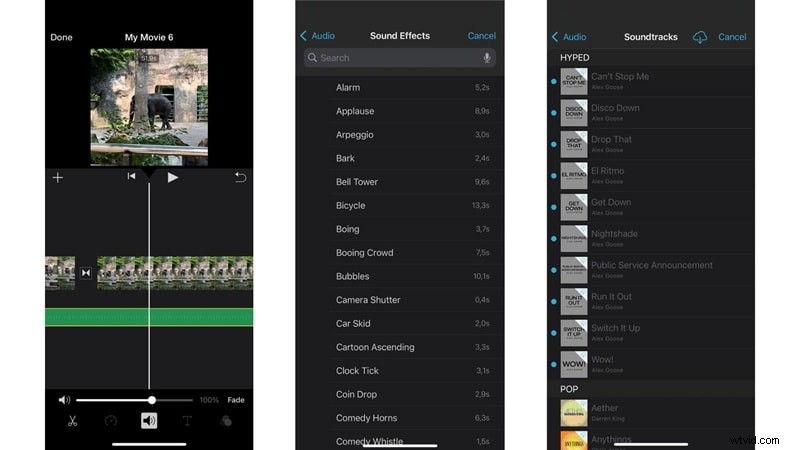Undo the last edit with the undo icon
The image size is (800, 450).
pos(240,177)
